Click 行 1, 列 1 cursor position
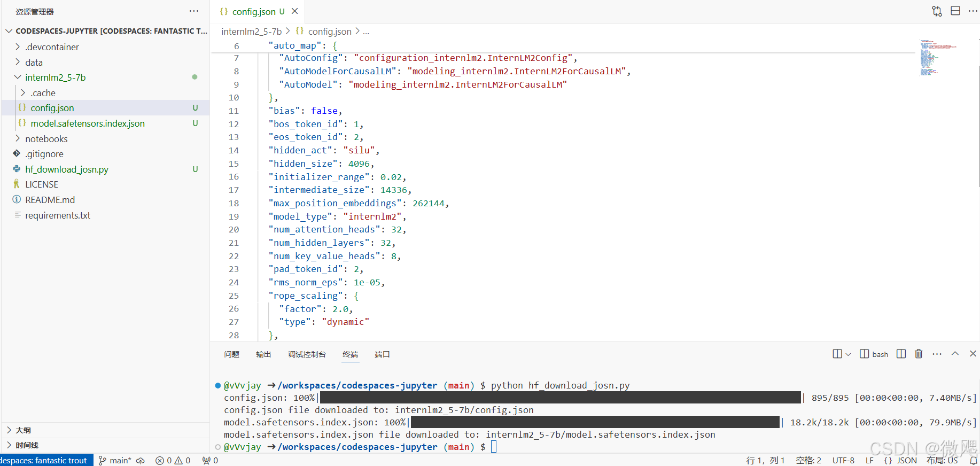The height and width of the screenshot is (466, 980). [x=765, y=460]
